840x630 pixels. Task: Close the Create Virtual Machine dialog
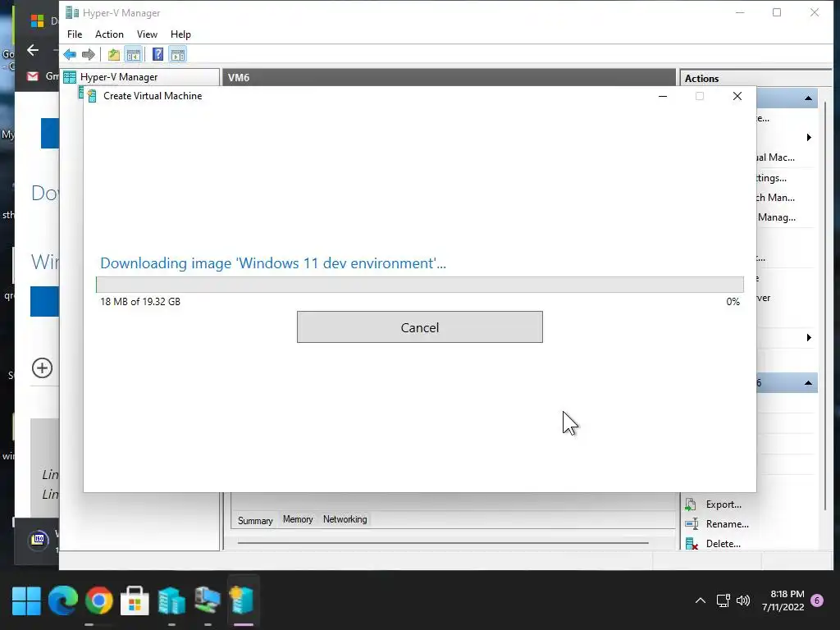coord(737,96)
